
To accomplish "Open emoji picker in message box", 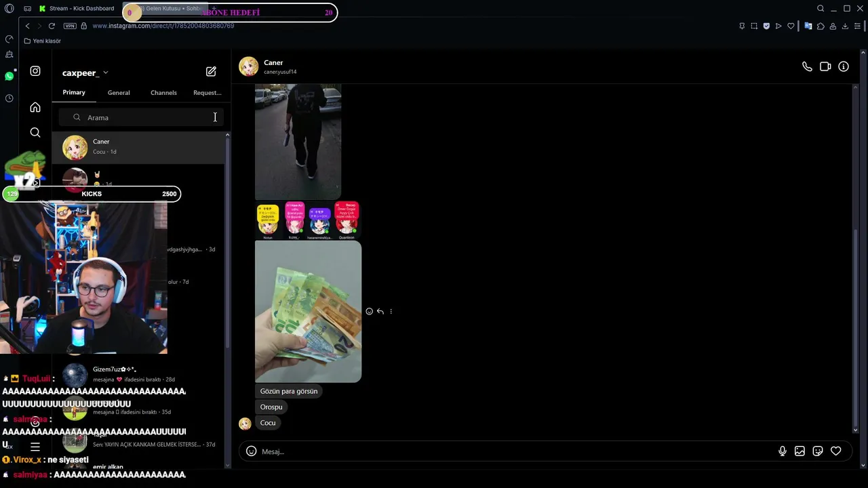I will (x=251, y=451).
